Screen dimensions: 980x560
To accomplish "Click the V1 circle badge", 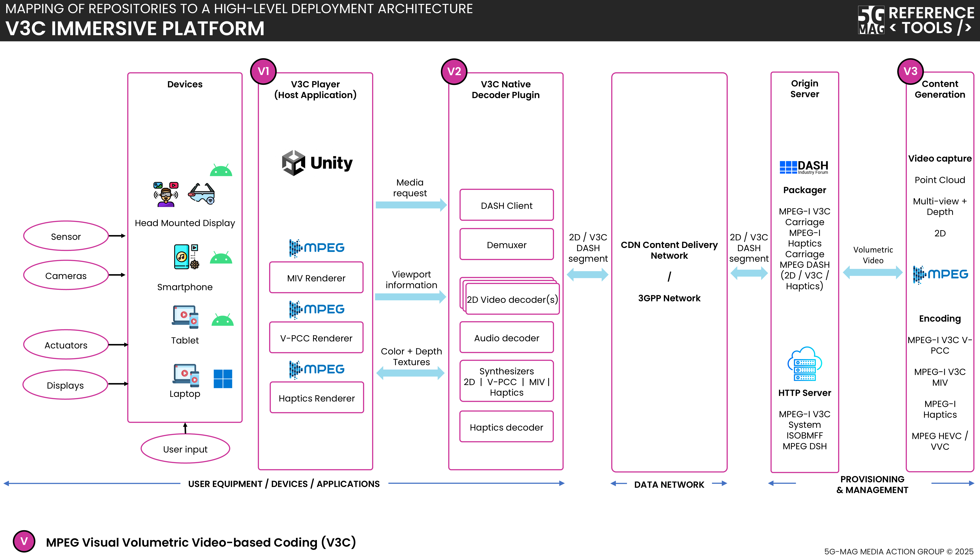I will tap(263, 71).
